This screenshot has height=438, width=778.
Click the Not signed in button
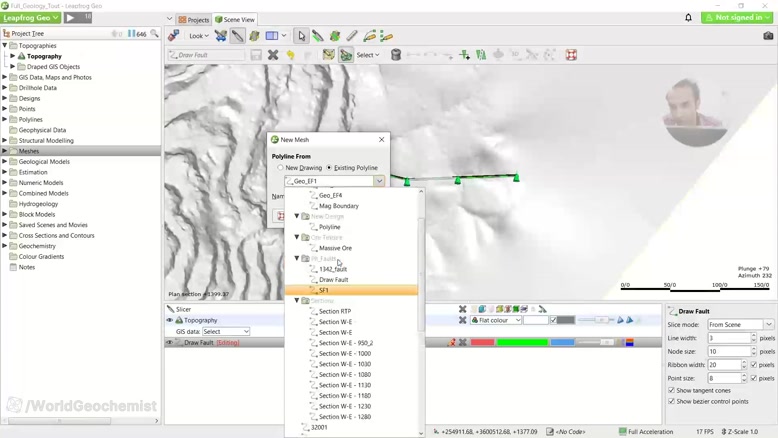tap(737, 17)
